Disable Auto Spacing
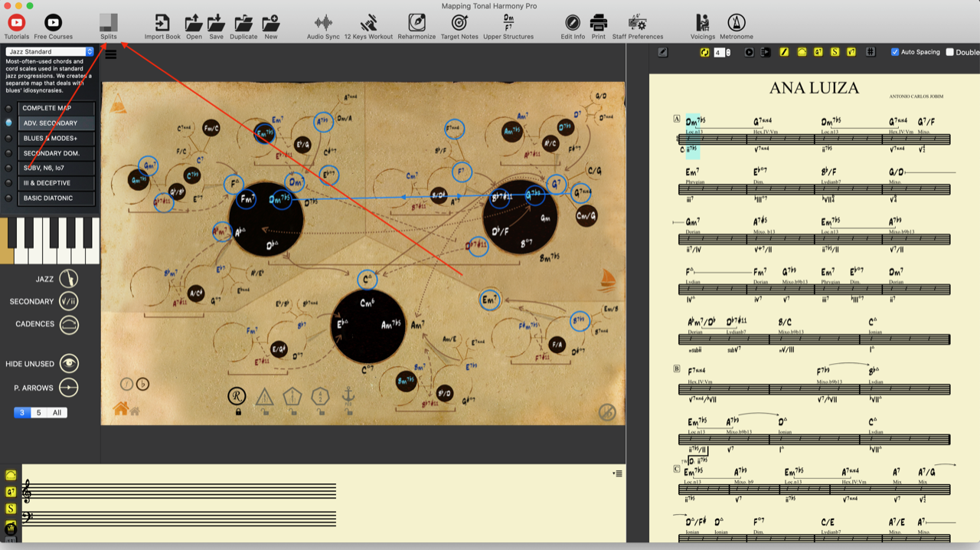 [x=893, y=52]
